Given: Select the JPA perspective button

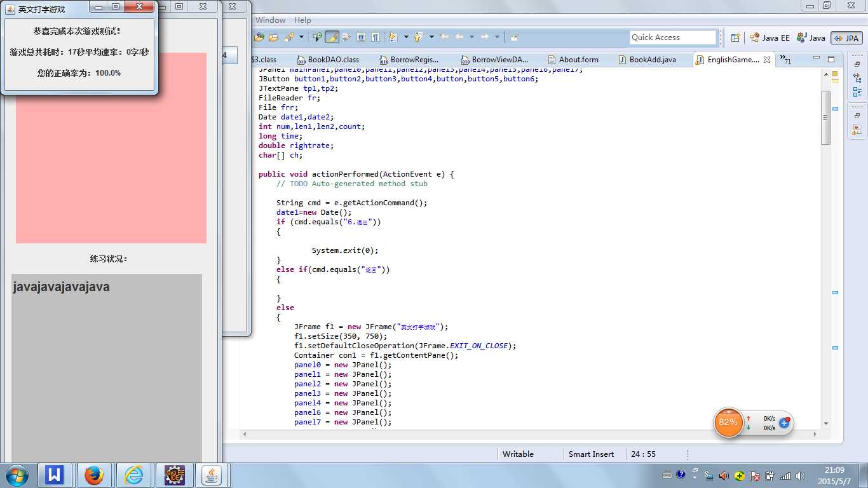Looking at the screenshot, I should tap(846, 38).
